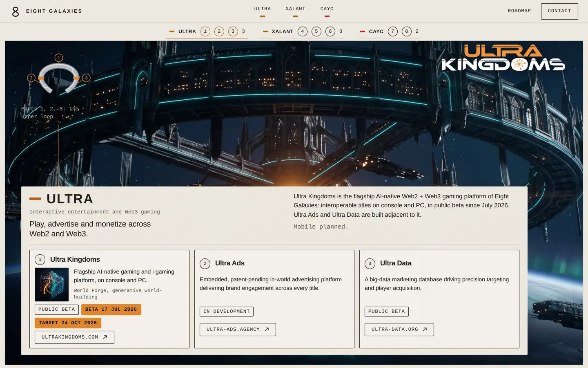Click marker 1 on the loop diagram
588x368 pixels.
pos(59,58)
